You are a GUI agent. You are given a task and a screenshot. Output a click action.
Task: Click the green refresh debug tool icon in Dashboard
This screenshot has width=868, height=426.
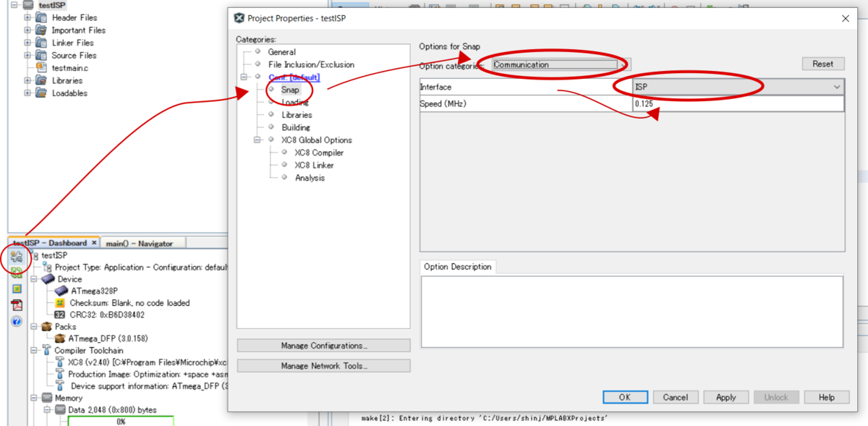[17, 273]
